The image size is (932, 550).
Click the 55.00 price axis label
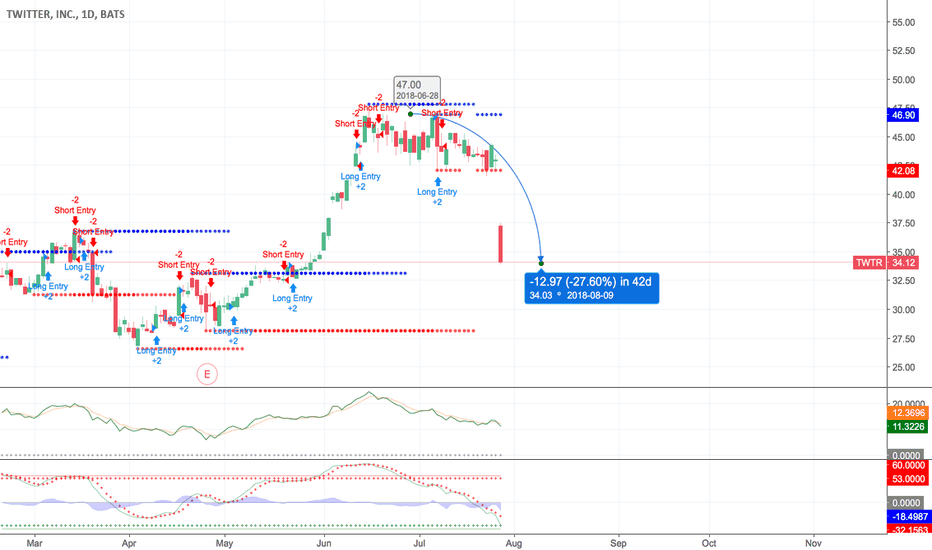point(903,23)
